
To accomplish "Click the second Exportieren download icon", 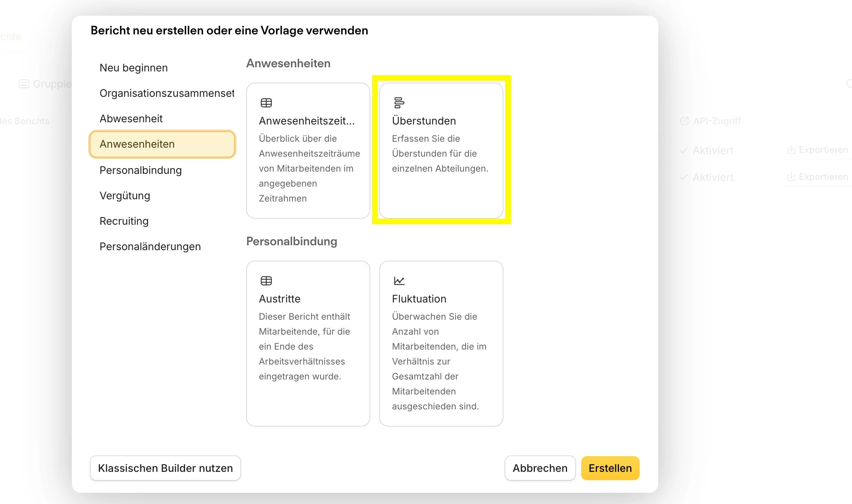I will [x=791, y=177].
